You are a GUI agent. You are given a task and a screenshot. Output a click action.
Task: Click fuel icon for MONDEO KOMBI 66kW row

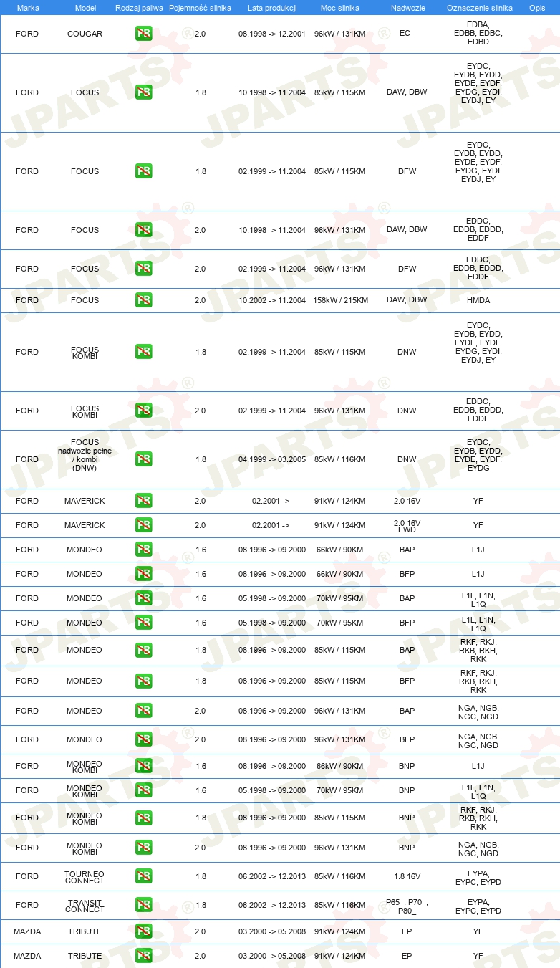pos(144,766)
